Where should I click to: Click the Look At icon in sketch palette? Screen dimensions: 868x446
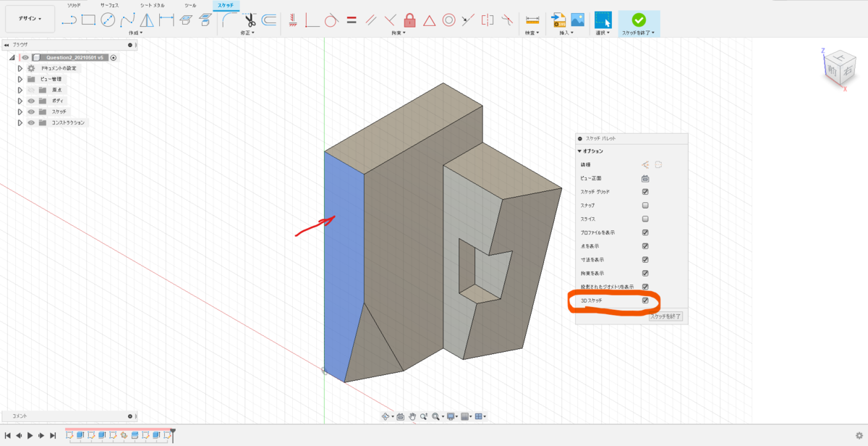[645, 178]
